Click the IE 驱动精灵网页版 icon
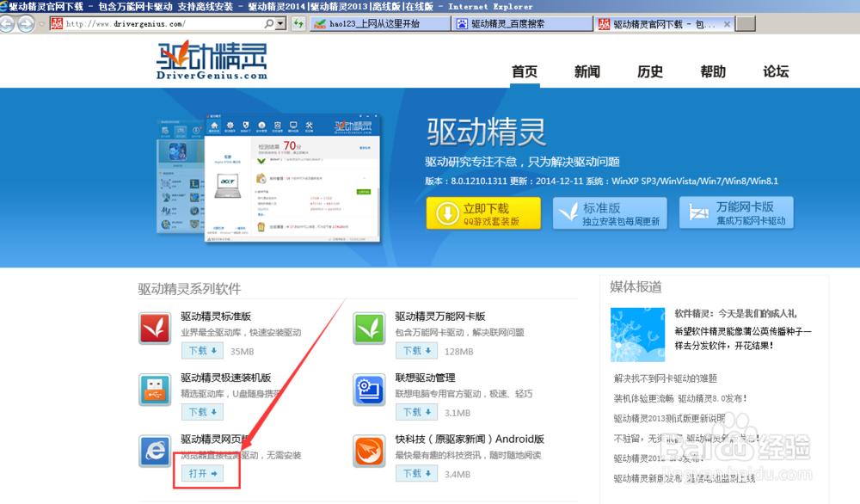The width and height of the screenshot is (860, 504). pyautogui.click(x=155, y=452)
